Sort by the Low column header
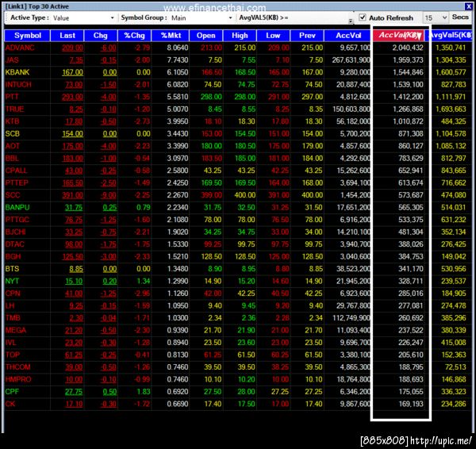 (x=273, y=36)
